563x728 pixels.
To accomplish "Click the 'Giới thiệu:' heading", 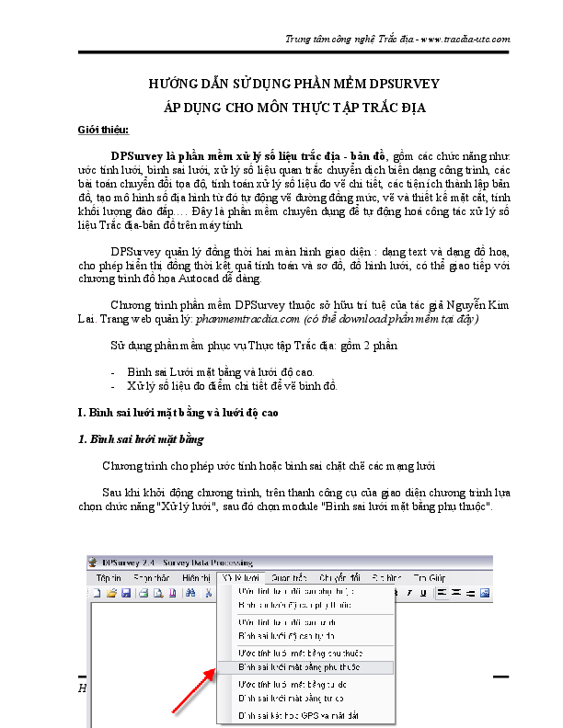I will tap(103, 130).
